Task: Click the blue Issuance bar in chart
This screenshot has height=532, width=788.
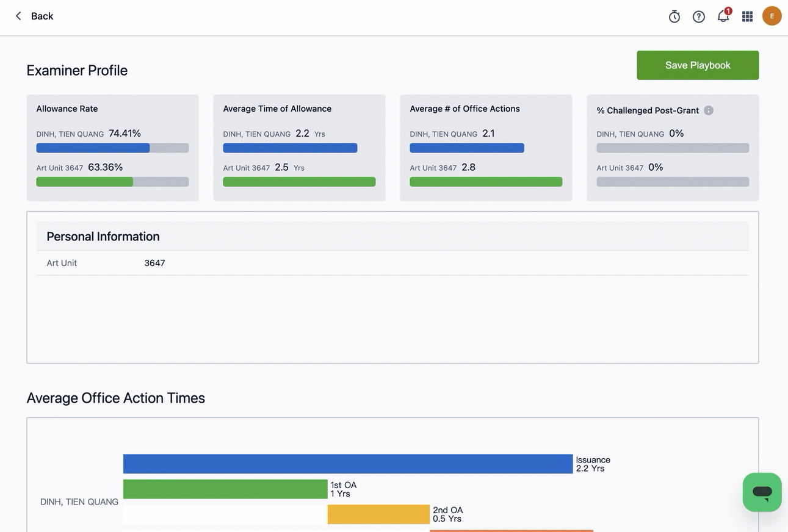Action: coord(347,464)
